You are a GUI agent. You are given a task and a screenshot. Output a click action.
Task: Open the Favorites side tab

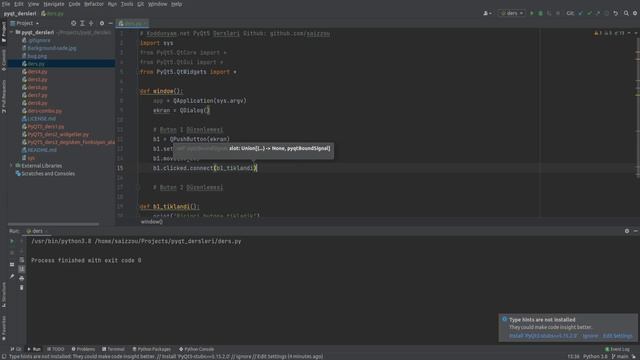pos(4,328)
